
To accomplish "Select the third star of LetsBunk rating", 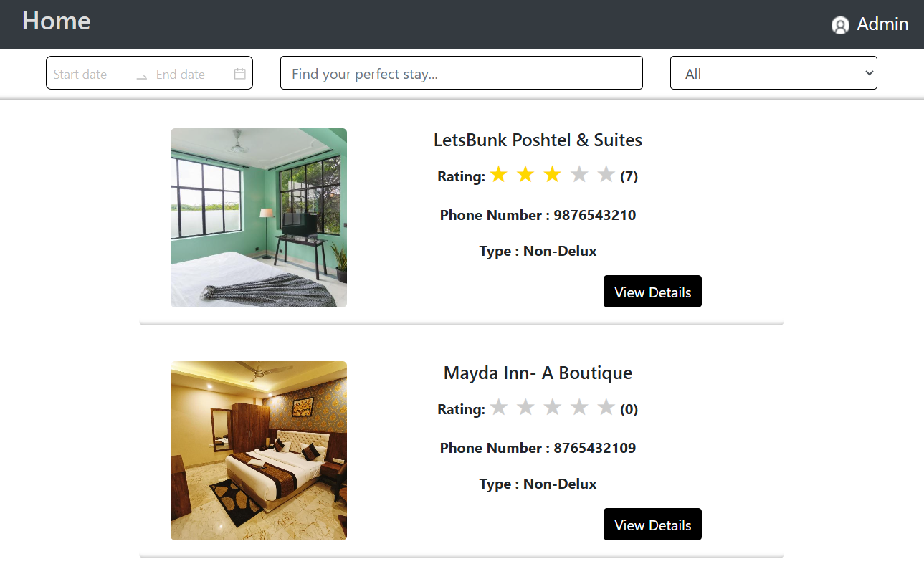I will click(552, 174).
